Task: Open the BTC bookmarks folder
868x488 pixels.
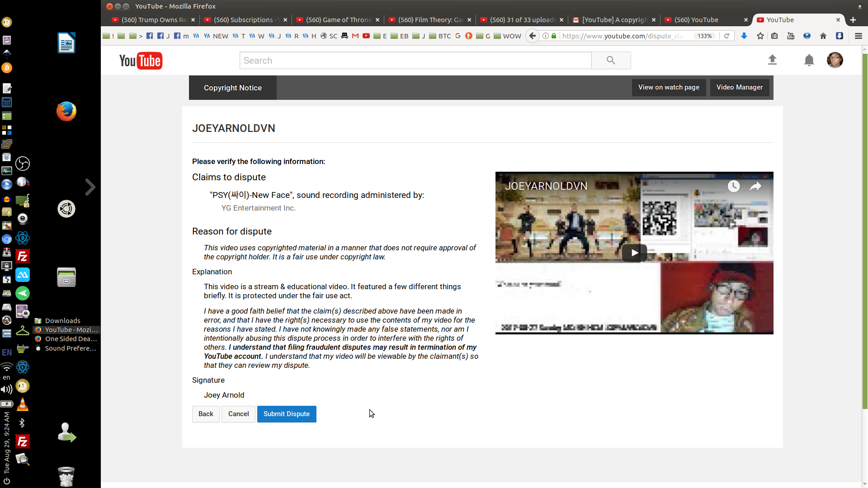Action: click(x=440, y=36)
